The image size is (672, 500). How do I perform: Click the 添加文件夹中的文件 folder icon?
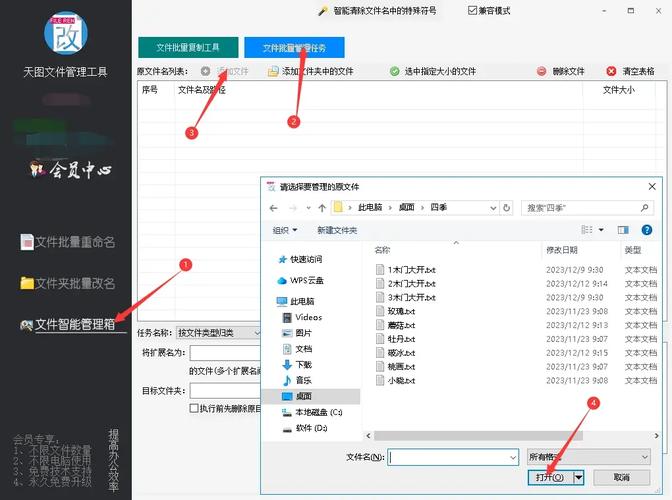point(273,71)
